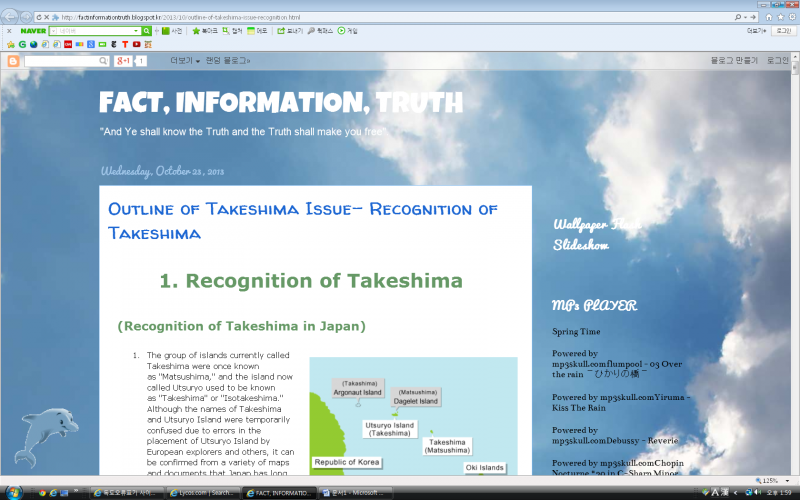
Task: Click the Naver toolbar dictionary (사전) icon
Action: [x=172, y=31]
